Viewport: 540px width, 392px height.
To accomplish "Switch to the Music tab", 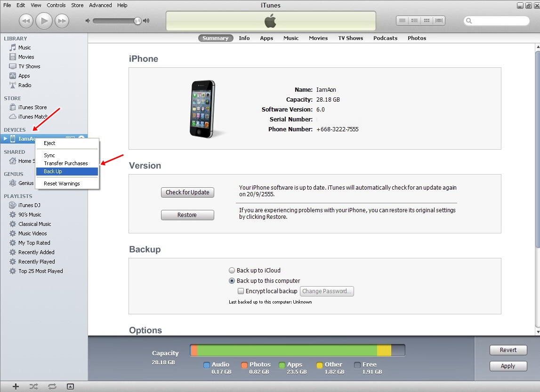I will click(291, 38).
